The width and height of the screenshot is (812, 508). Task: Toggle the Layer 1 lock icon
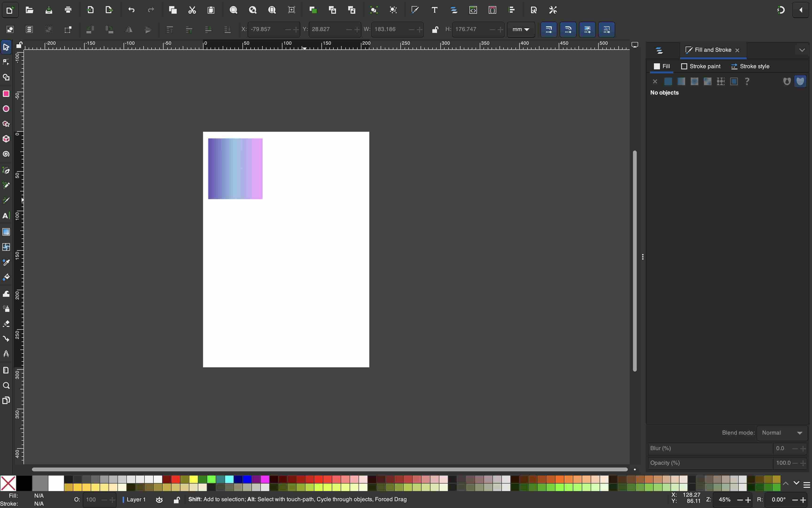pyautogui.click(x=176, y=500)
